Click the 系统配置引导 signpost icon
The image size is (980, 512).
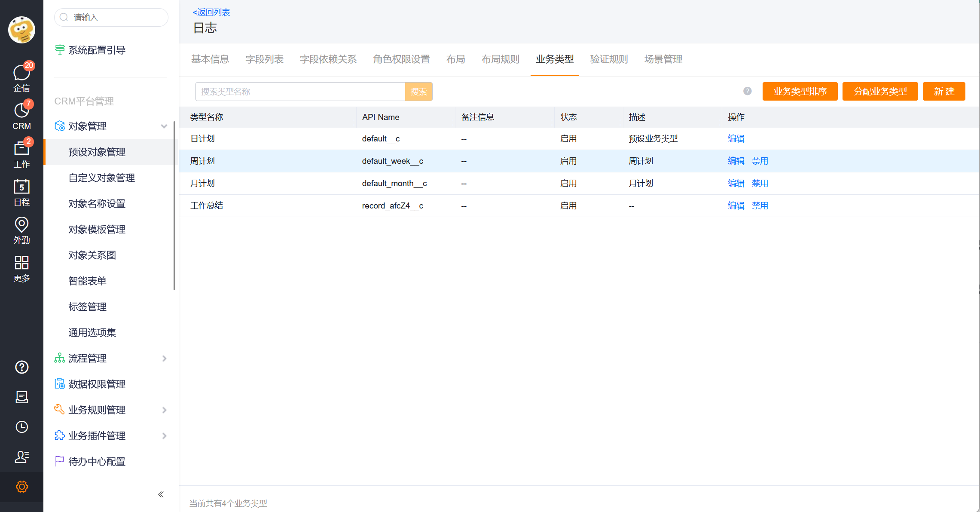pos(60,50)
